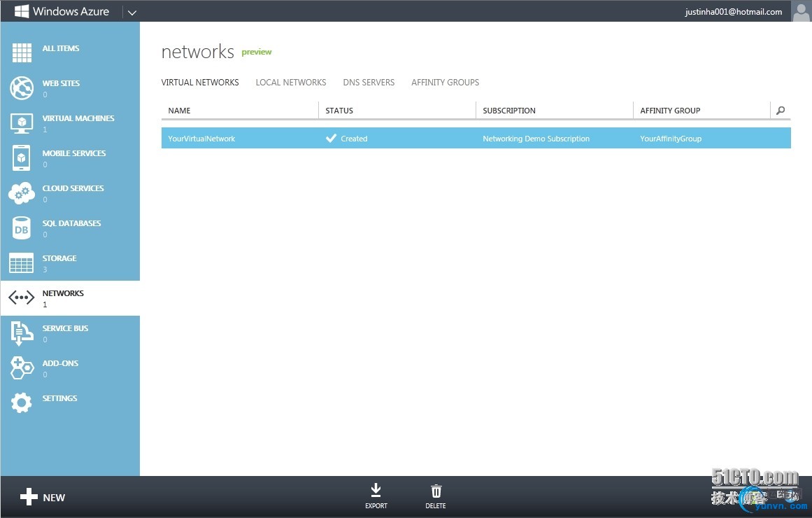The width and height of the screenshot is (812, 518).
Task: Click the SETTINGS sidebar label
Action: (59, 398)
